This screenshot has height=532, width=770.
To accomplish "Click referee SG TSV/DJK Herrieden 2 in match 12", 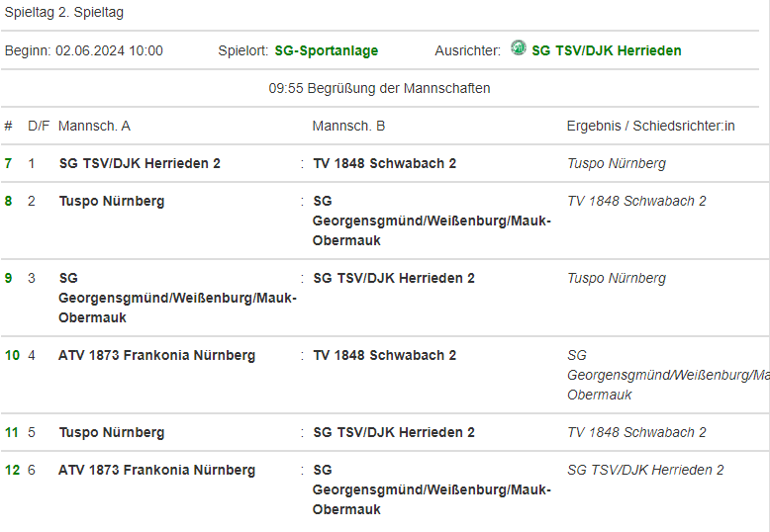I will click(x=645, y=470).
